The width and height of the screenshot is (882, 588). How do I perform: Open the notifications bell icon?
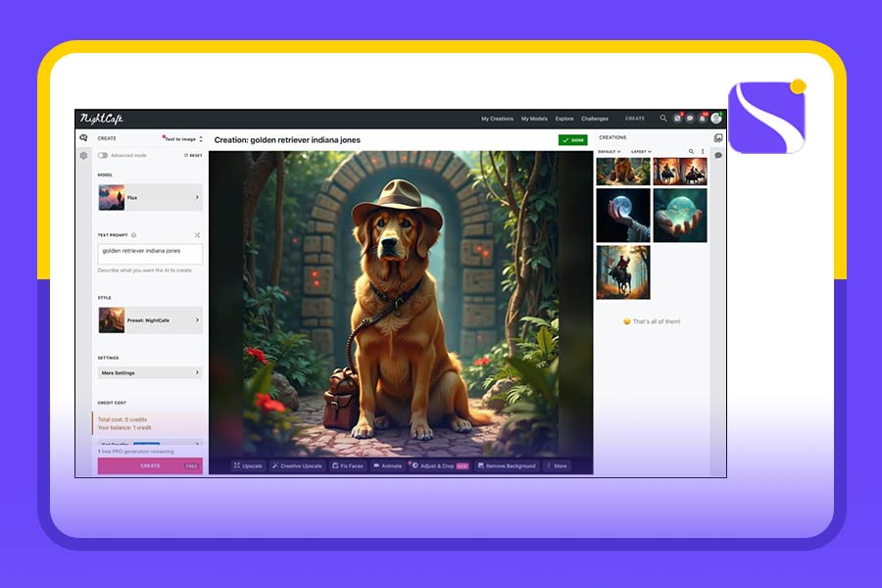click(703, 119)
